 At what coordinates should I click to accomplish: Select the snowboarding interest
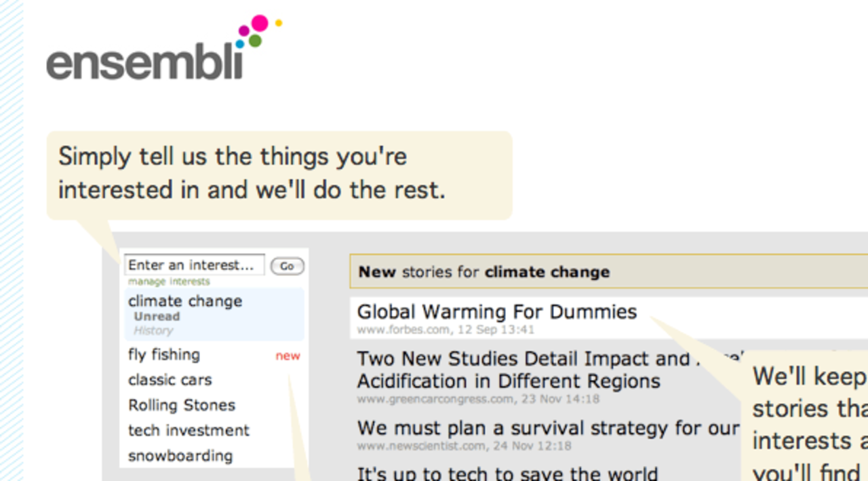point(180,456)
